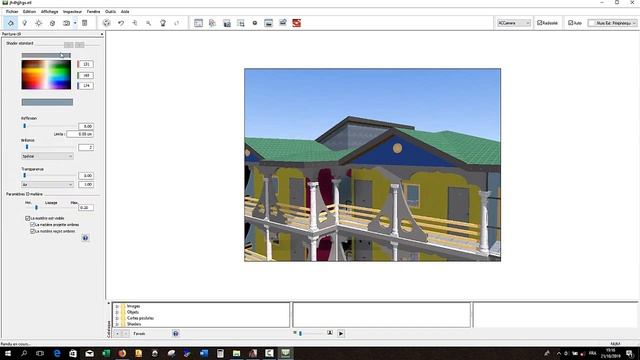This screenshot has height=360, width=640.
Task: Click the play arrow button in catalog bar
Action: tap(341, 333)
